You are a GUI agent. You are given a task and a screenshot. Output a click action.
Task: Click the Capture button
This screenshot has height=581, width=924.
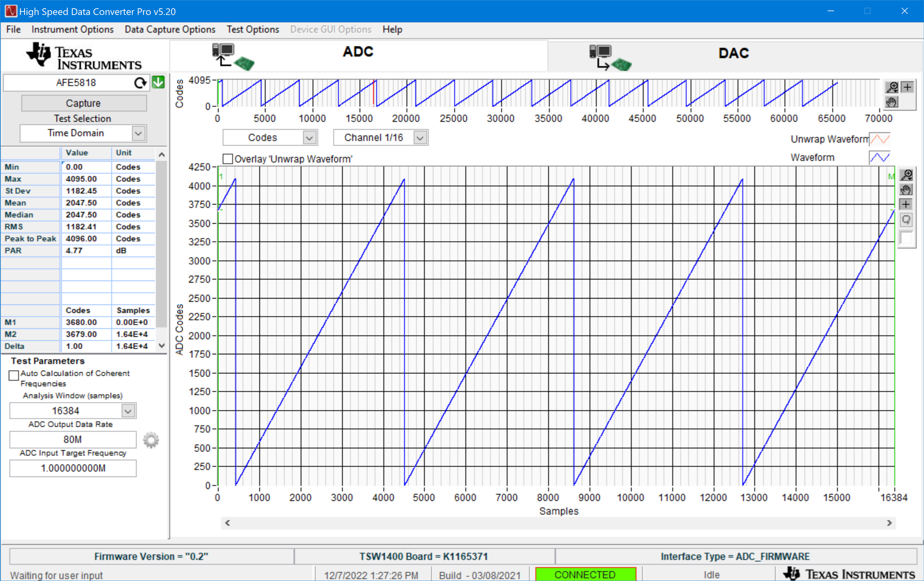click(84, 103)
